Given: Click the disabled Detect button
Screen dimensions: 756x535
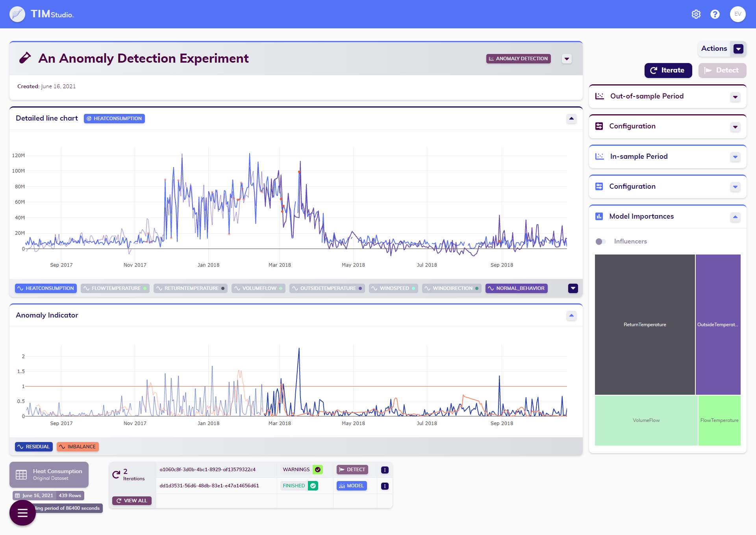Looking at the screenshot, I should pos(722,71).
